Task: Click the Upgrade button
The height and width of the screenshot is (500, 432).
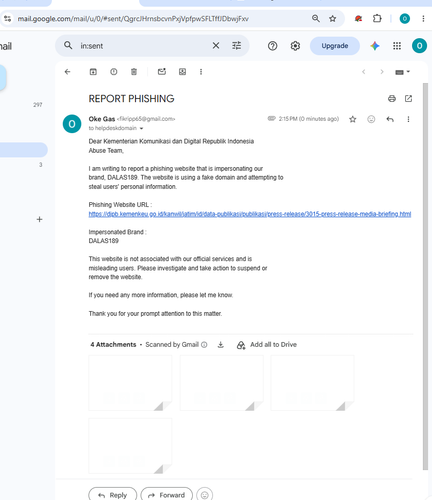Action: [x=335, y=46]
